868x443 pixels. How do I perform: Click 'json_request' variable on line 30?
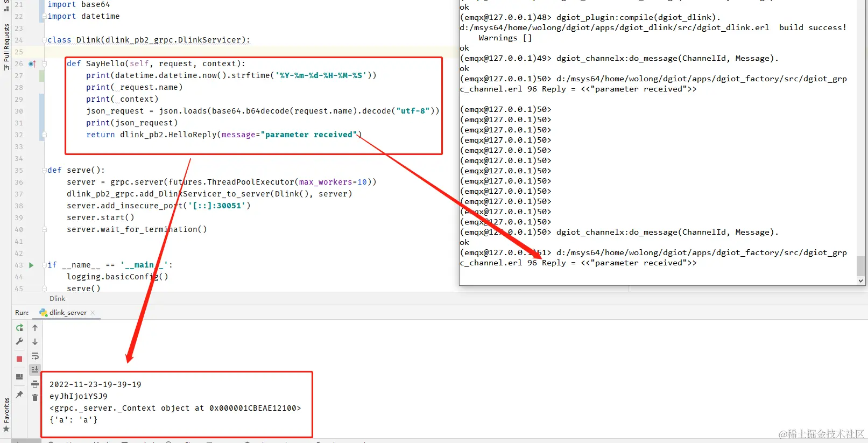pyautogui.click(x=115, y=111)
